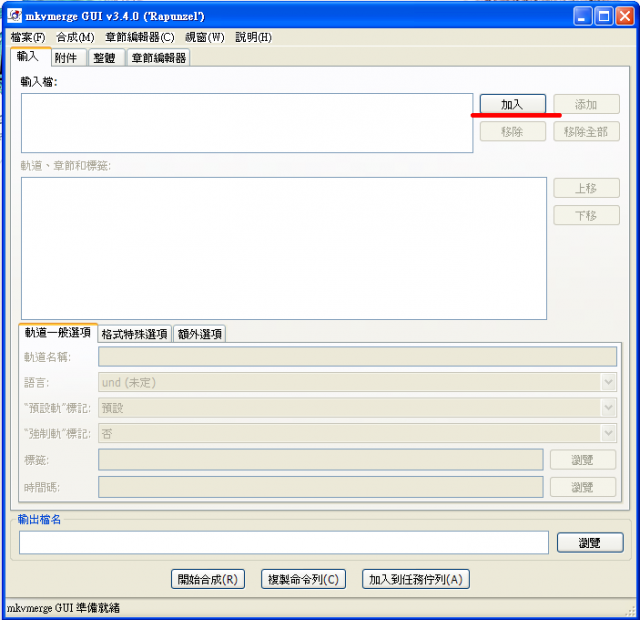
Task: Maximize the mkvmerge GUI window
Action: coord(604,16)
